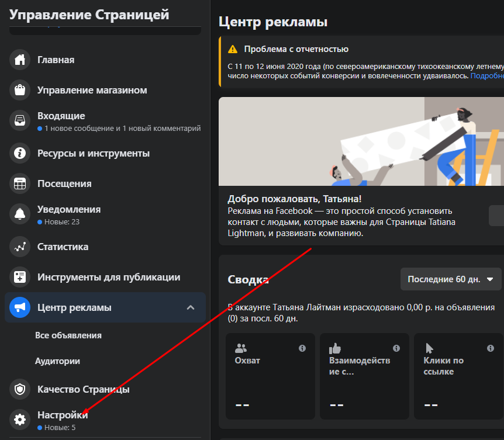Click the Настройки gear icon
This screenshot has width=504, height=440.
click(x=20, y=420)
